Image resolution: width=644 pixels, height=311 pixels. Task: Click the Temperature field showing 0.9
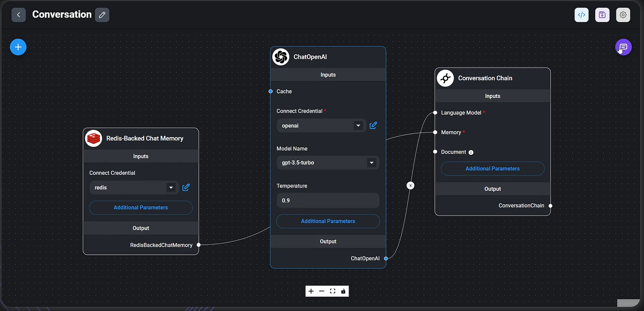328,200
